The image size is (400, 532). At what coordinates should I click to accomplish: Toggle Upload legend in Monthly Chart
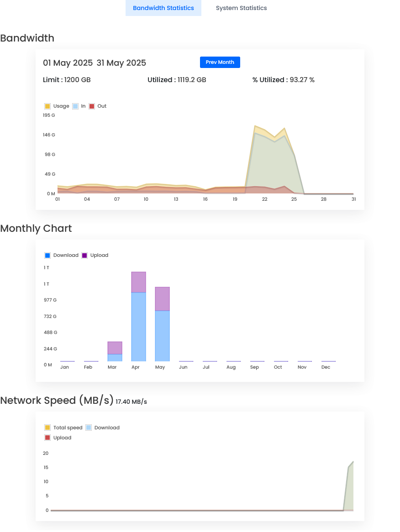pos(95,256)
